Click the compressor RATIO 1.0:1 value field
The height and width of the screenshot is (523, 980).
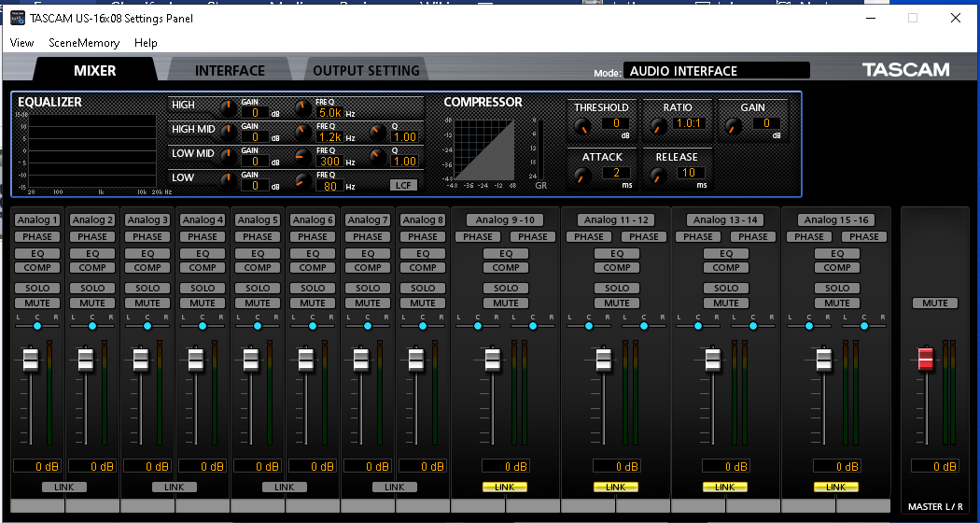tap(690, 123)
